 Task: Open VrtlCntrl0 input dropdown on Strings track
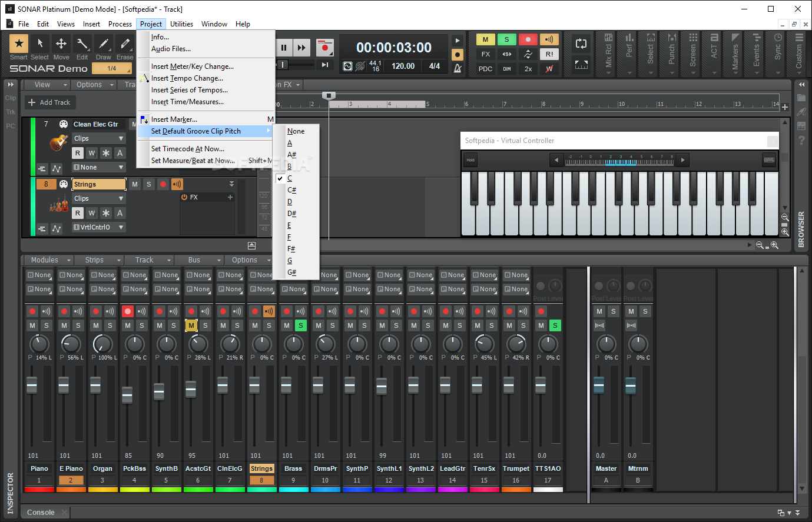click(99, 227)
